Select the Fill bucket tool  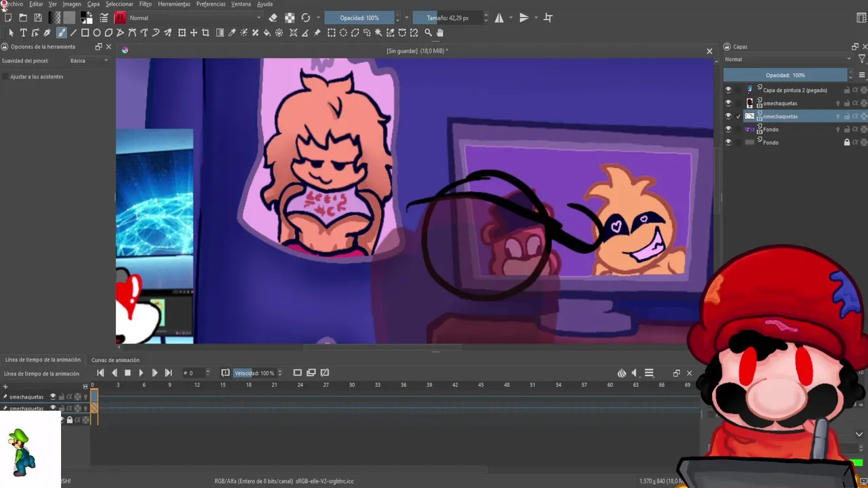click(267, 33)
